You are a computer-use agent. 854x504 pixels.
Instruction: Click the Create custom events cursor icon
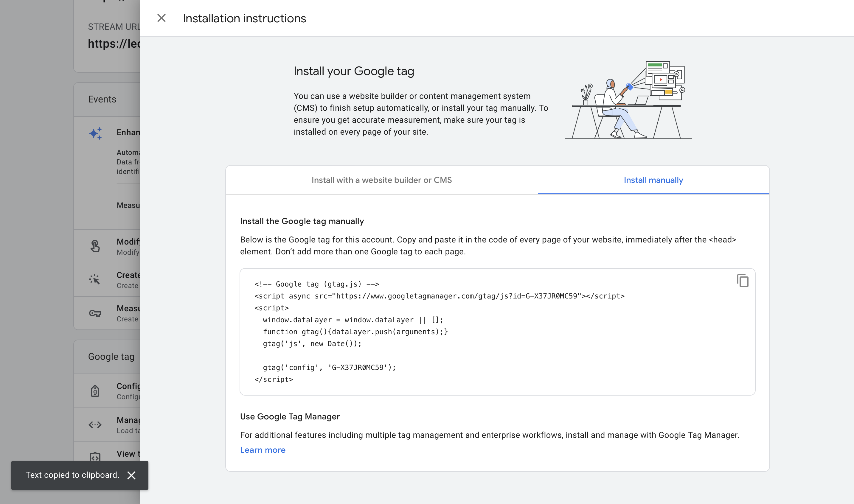pyautogui.click(x=95, y=279)
